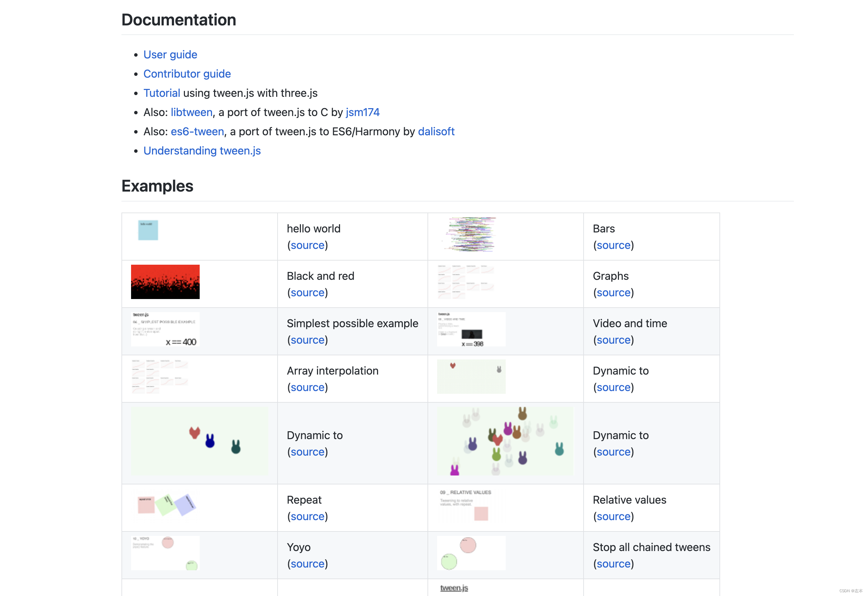Open the es6-tween link
The width and height of the screenshot is (868, 596).
tap(197, 131)
